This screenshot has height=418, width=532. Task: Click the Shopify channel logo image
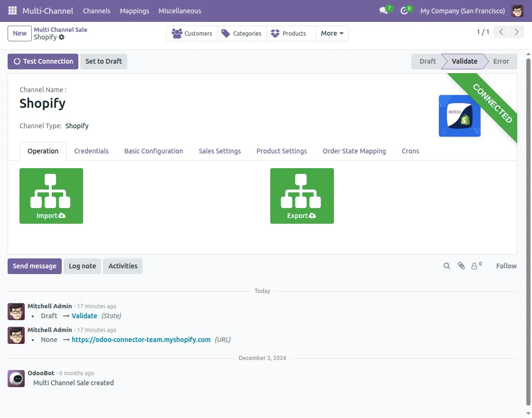pyautogui.click(x=459, y=116)
